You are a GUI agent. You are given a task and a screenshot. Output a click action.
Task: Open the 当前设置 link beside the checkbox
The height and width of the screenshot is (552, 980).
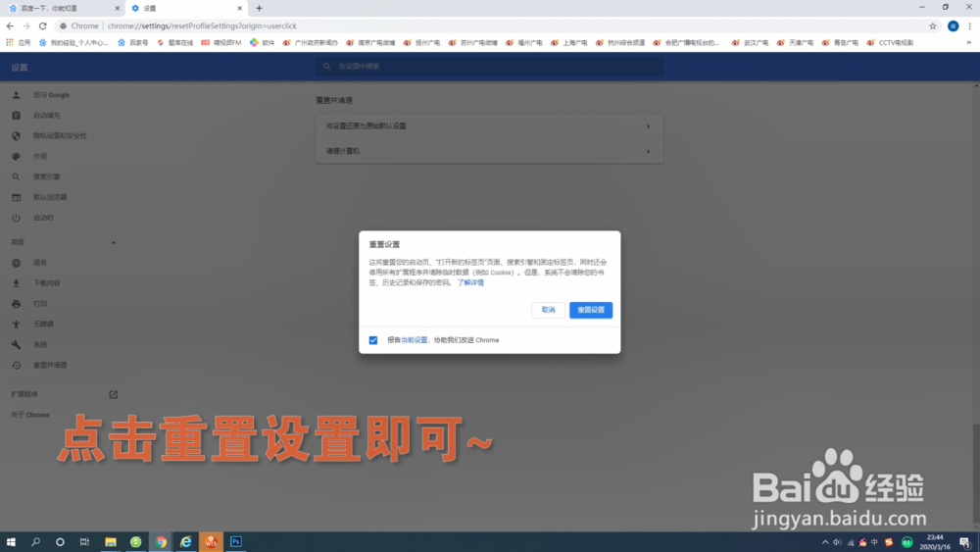pyautogui.click(x=415, y=340)
